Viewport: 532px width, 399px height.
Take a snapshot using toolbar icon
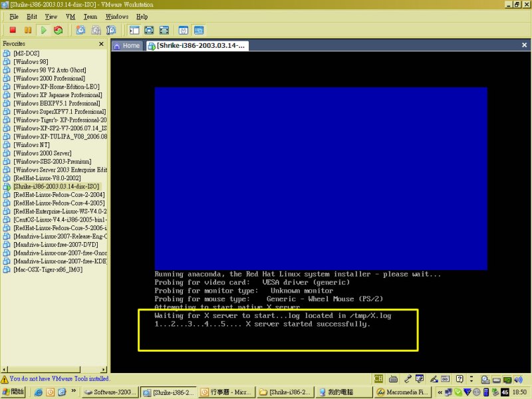click(x=80, y=30)
